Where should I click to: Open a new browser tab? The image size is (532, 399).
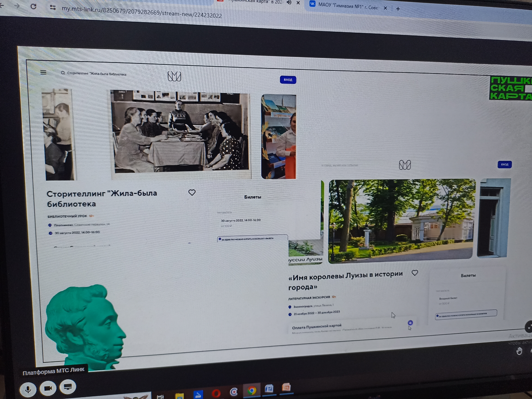[398, 9]
